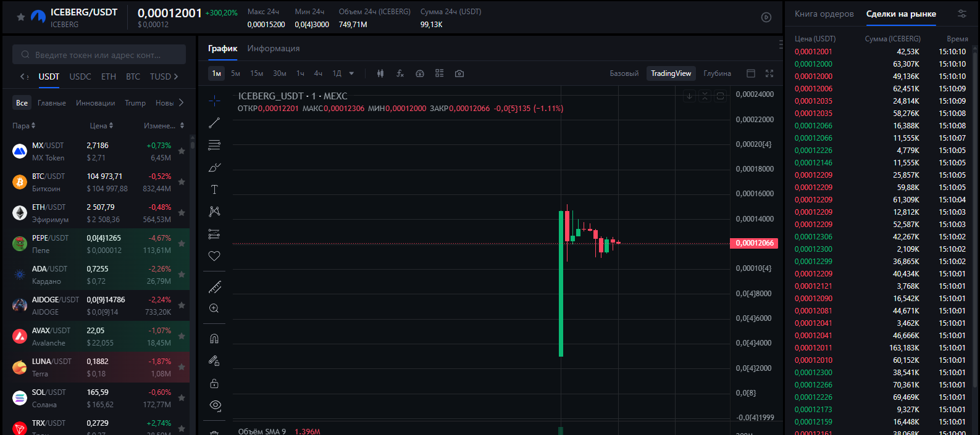Open the indicators (fx) menu
Viewport: 980px width, 435px height.
[x=400, y=73]
